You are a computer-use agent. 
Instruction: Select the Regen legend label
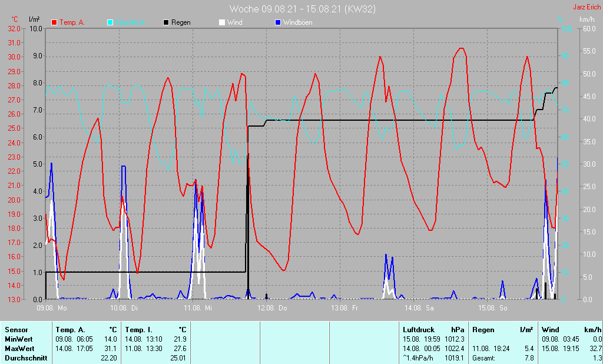point(181,22)
